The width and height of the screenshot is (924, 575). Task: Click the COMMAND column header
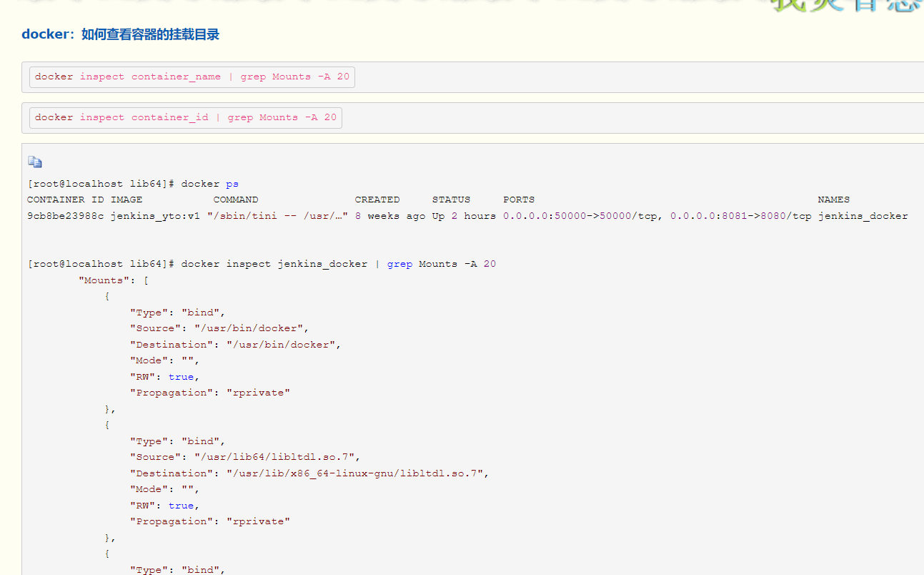coord(236,200)
